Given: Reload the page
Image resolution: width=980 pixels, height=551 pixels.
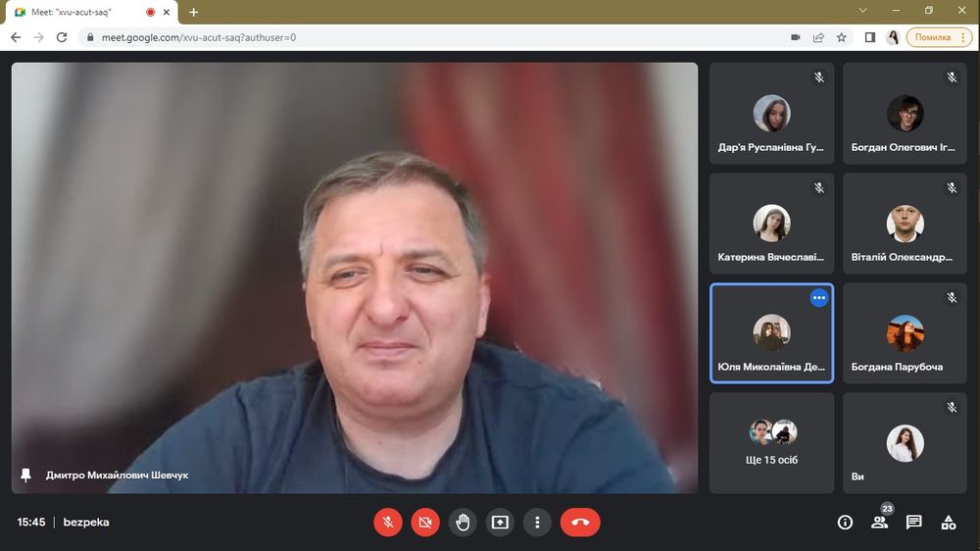Looking at the screenshot, I should tap(62, 37).
